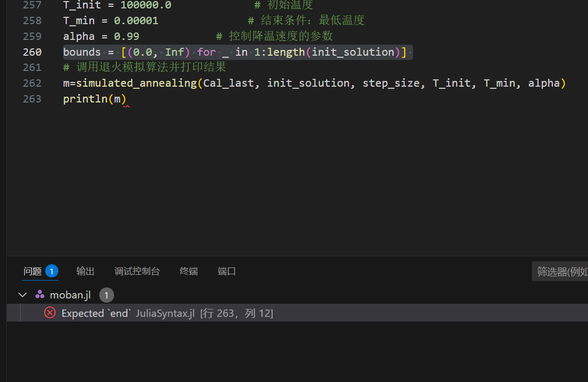
Task: Click the Julia file icon beside moban.jl
Action: tap(40, 295)
